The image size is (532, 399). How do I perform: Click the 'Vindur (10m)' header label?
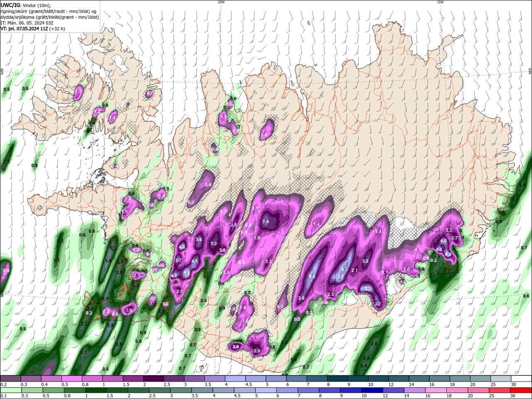[x=36, y=5]
